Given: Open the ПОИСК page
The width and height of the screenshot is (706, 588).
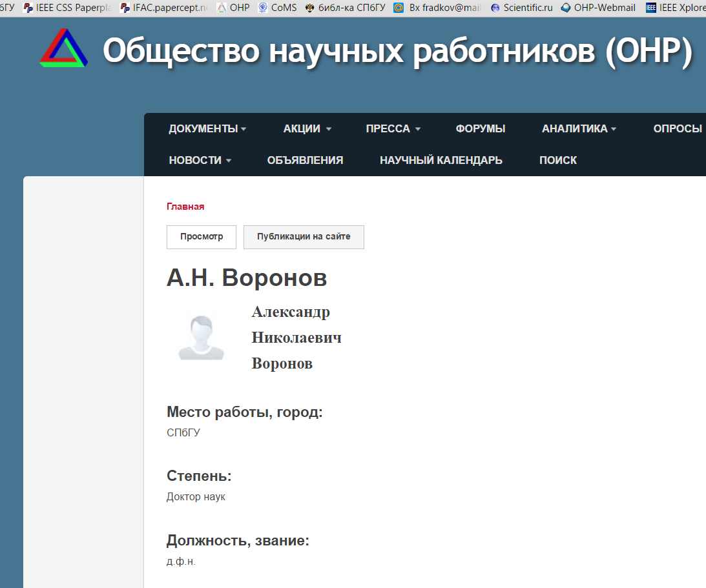Looking at the screenshot, I should (x=558, y=160).
